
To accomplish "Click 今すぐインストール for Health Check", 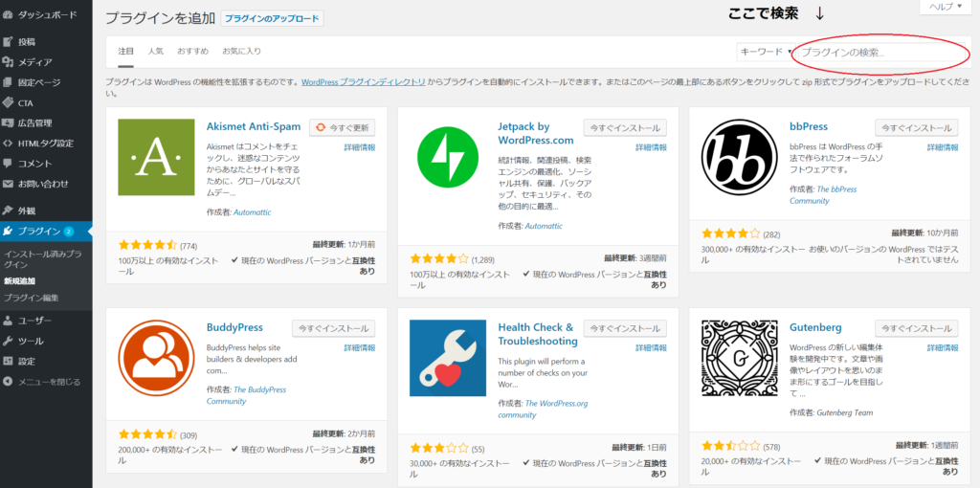I will 625,328.
